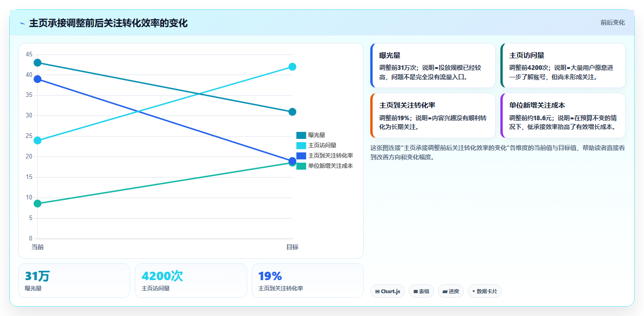Click the icon in 进度 chip
Screen dimensions: 644x316
(445, 292)
